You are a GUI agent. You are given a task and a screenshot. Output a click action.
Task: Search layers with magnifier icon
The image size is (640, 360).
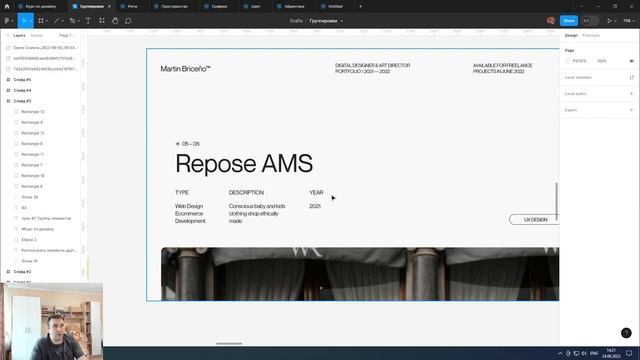point(8,36)
